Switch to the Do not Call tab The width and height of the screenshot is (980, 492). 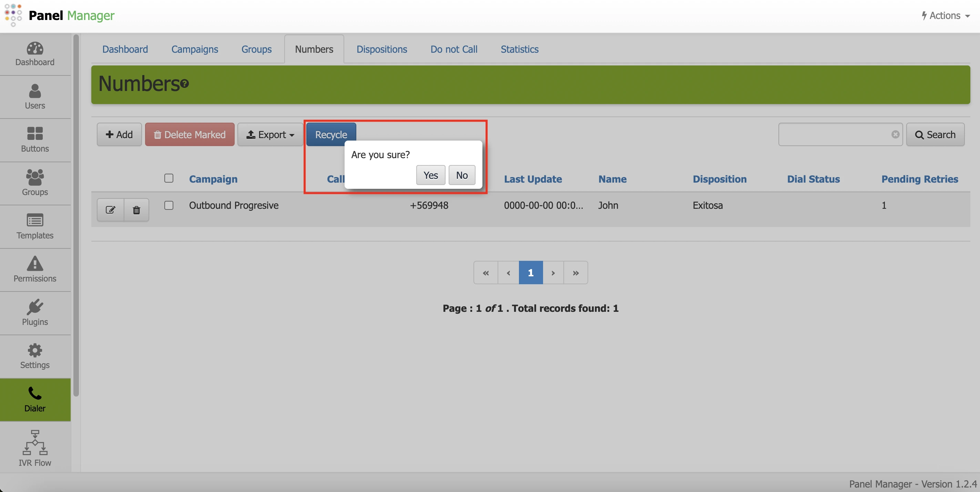(x=454, y=49)
